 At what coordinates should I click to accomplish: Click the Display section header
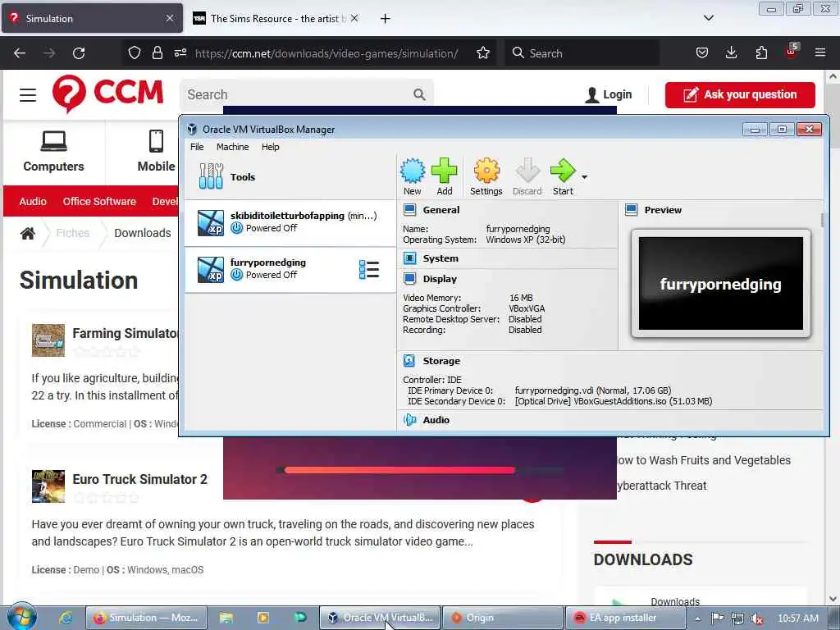click(x=440, y=279)
